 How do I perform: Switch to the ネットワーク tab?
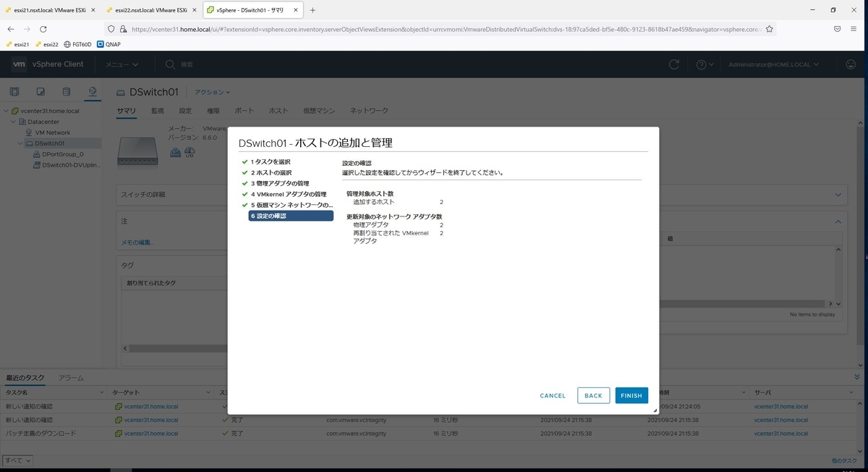(369, 111)
